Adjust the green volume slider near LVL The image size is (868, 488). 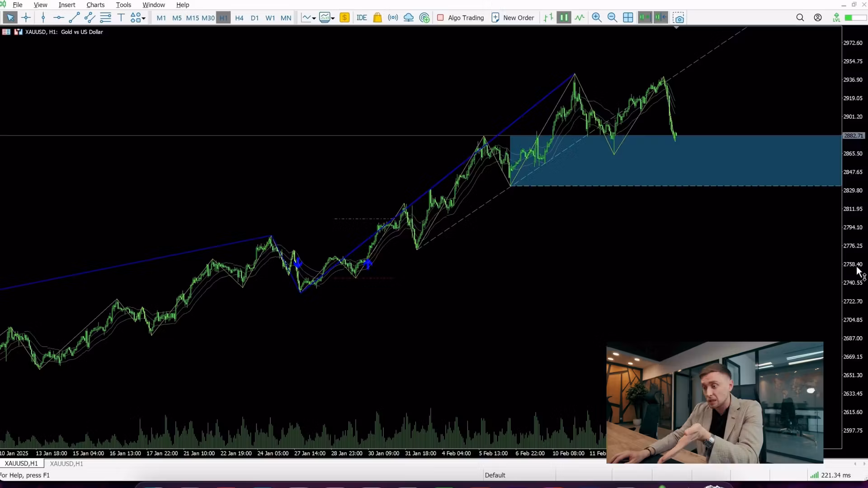[852, 17]
